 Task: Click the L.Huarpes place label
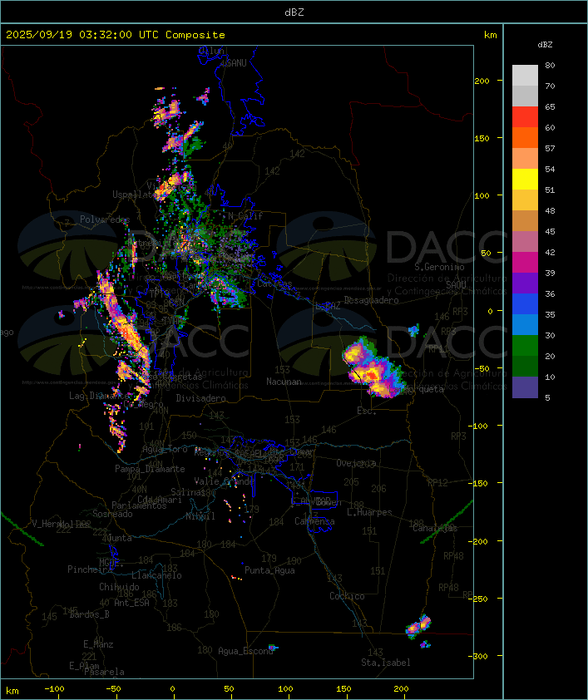tap(369, 512)
